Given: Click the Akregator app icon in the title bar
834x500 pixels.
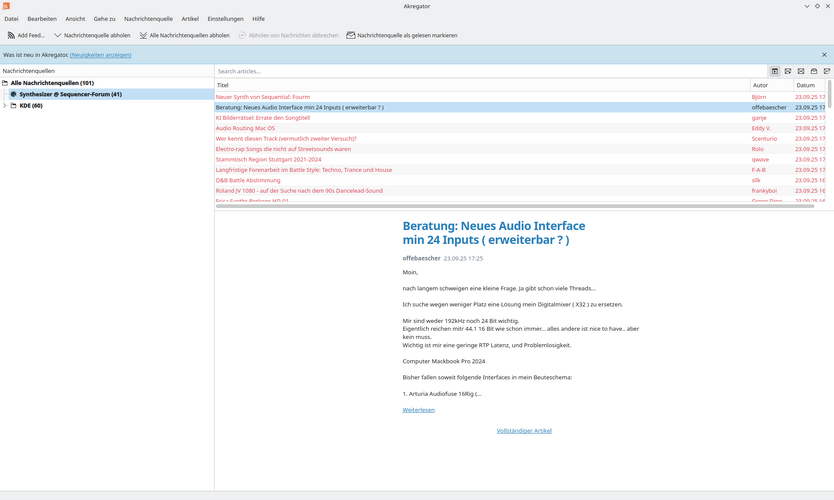Looking at the screenshot, I should click(x=6, y=6).
